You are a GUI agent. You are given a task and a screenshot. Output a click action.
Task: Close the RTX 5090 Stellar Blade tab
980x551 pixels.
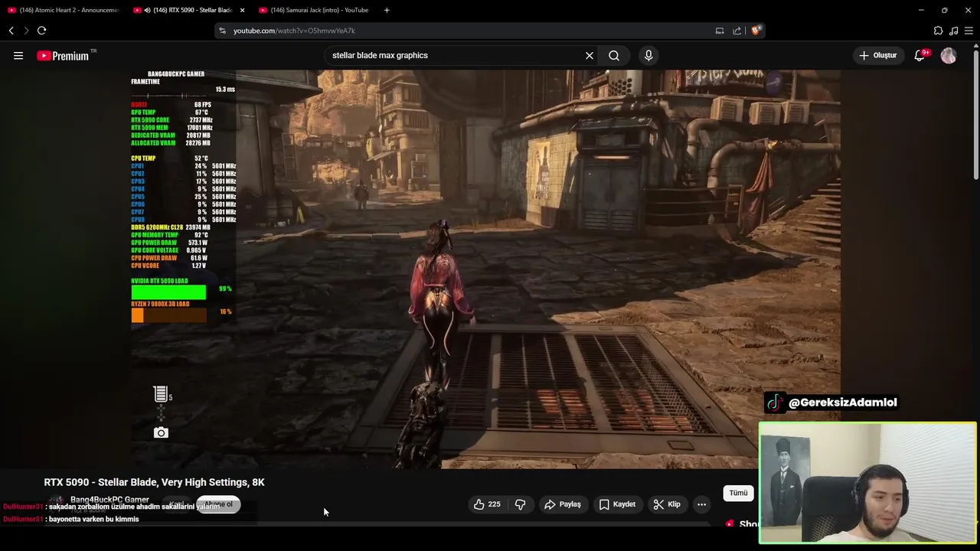(243, 10)
